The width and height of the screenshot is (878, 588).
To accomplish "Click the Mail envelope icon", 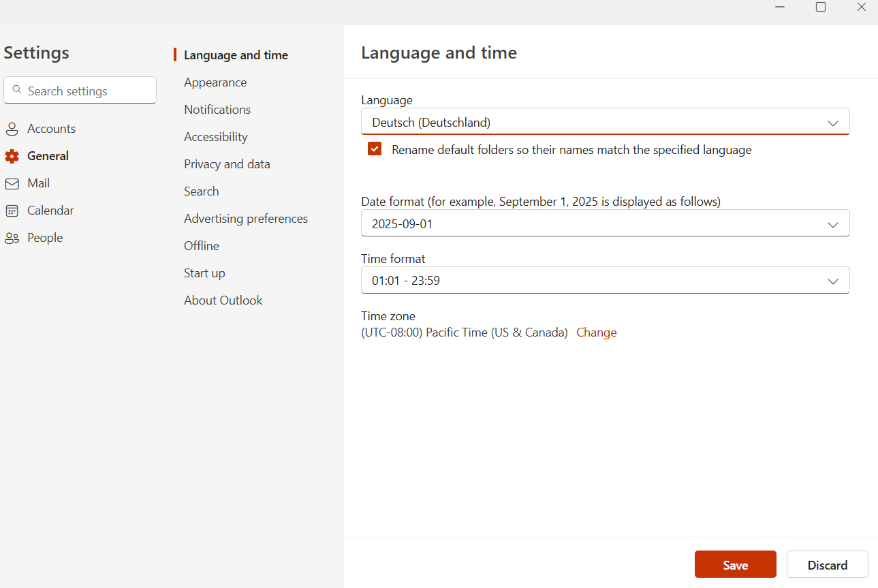I will (x=12, y=183).
